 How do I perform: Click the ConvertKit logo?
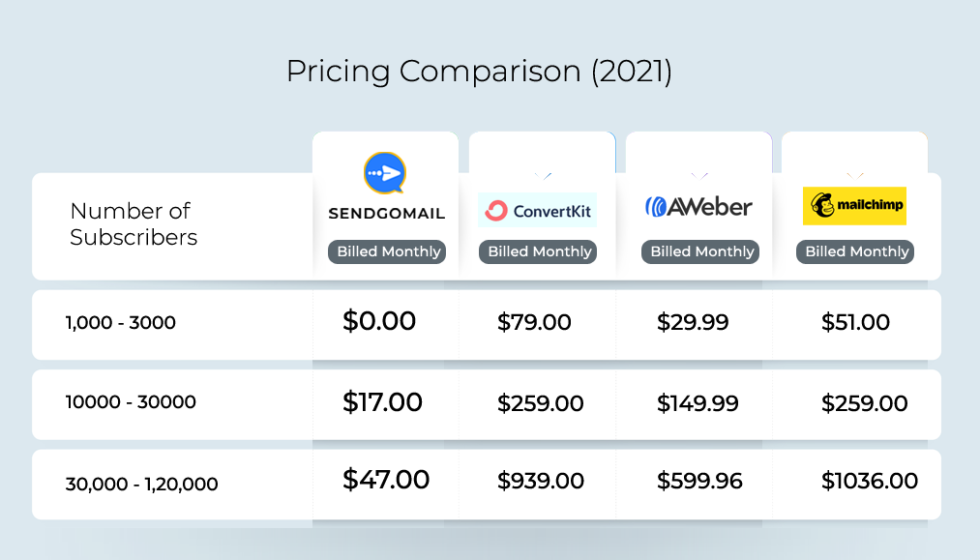(538, 210)
